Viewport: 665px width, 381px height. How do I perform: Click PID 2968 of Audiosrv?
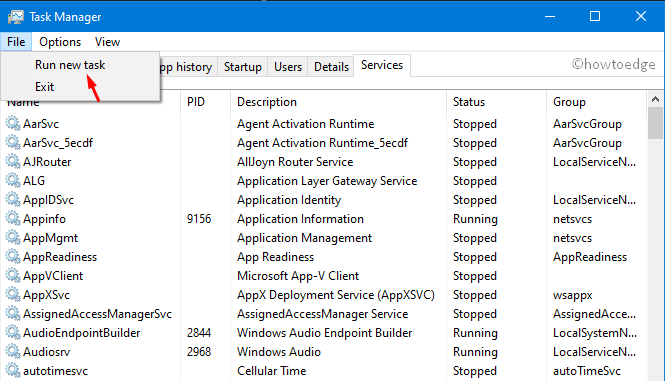click(199, 352)
